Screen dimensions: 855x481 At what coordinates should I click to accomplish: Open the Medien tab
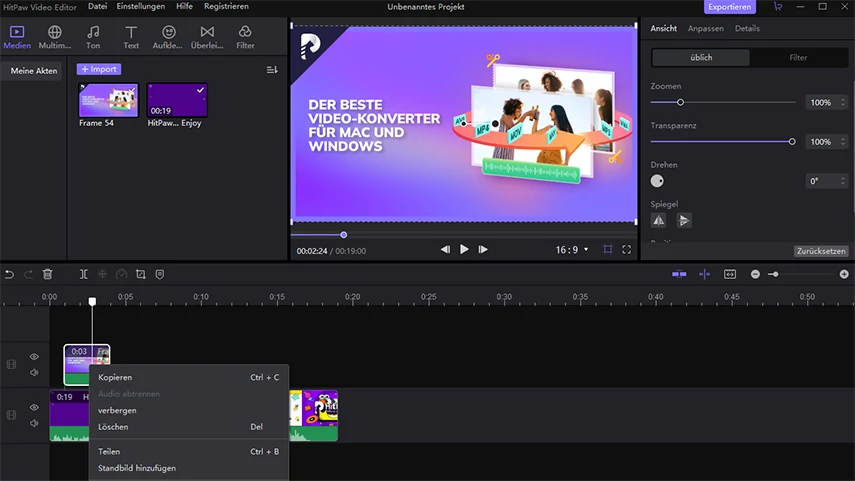[x=17, y=37]
